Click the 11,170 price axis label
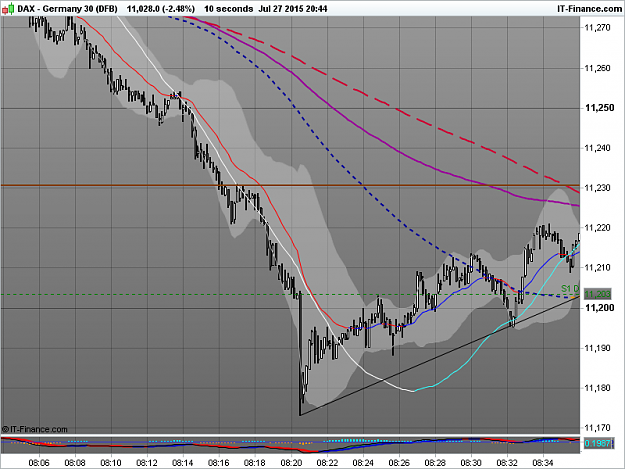This screenshot has width=625, height=469. pyautogui.click(x=597, y=428)
